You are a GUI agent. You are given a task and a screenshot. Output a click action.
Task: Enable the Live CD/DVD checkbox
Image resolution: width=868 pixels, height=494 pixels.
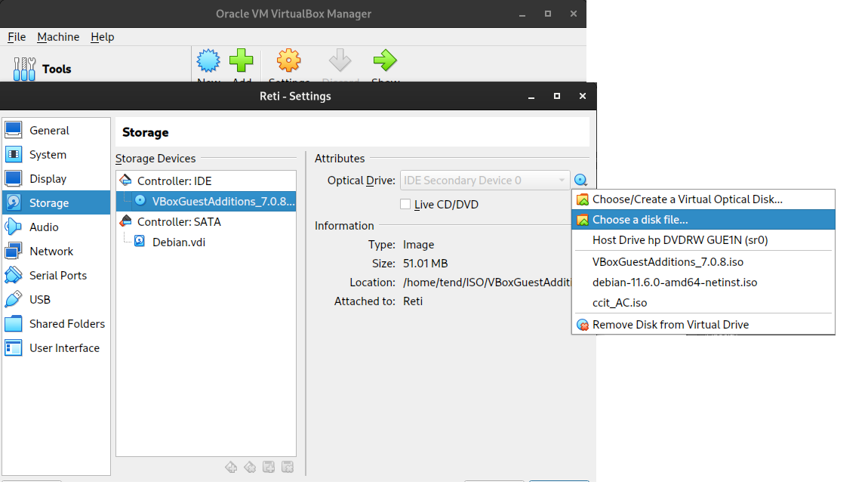(405, 205)
